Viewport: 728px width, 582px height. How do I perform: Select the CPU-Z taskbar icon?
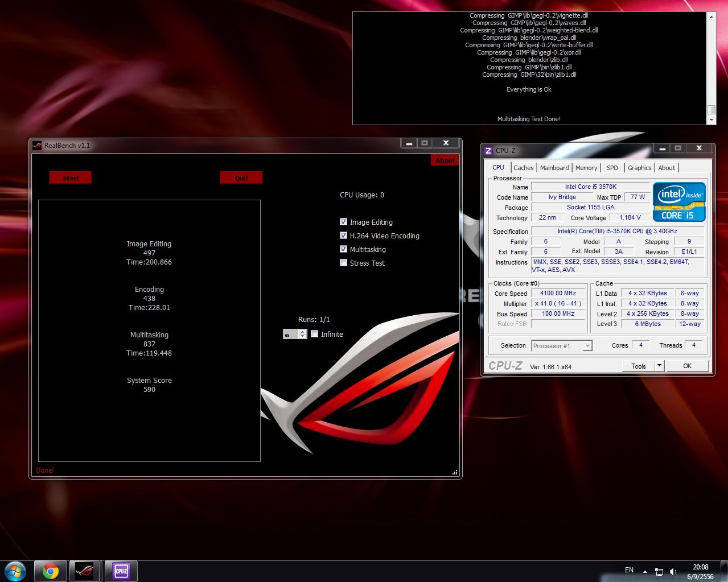click(121, 571)
